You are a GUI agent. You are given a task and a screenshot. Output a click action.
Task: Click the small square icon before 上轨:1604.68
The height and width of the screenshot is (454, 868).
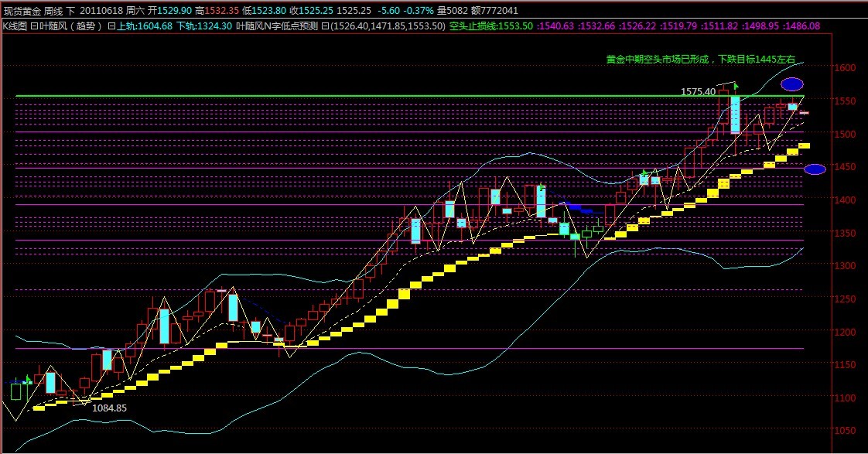click(x=111, y=26)
